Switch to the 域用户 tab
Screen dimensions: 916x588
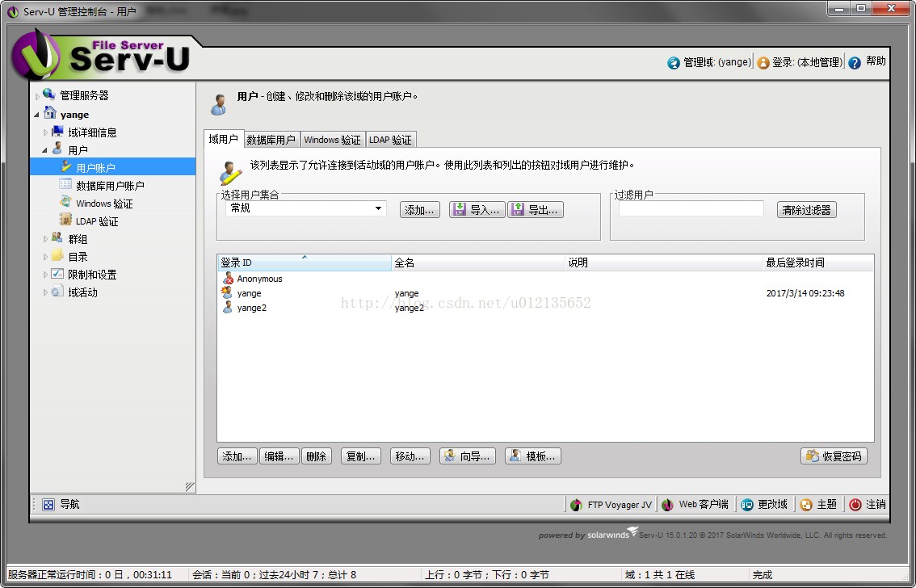pyautogui.click(x=224, y=139)
